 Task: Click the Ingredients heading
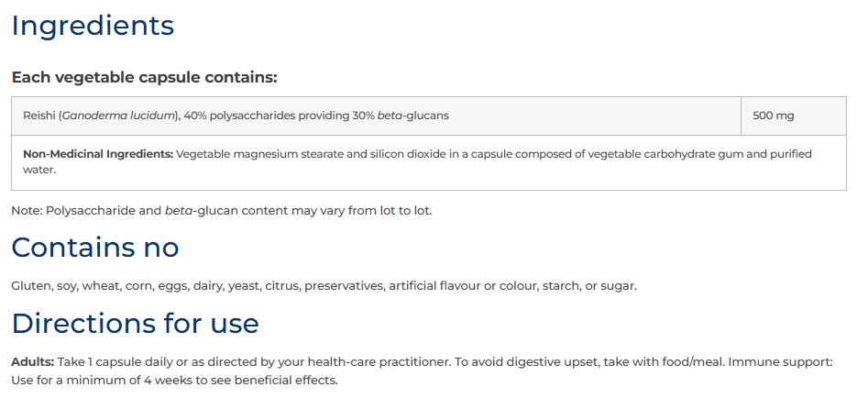pos(93,26)
